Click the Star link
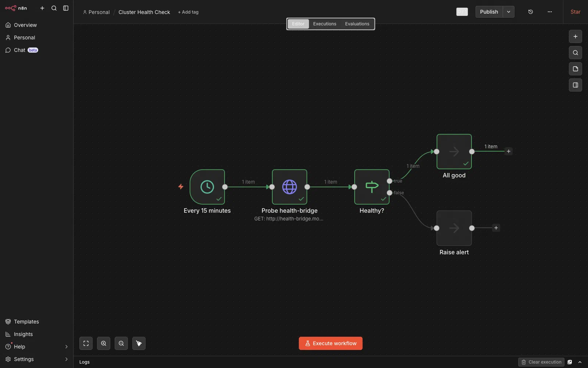The height and width of the screenshot is (368, 588). click(x=576, y=12)
